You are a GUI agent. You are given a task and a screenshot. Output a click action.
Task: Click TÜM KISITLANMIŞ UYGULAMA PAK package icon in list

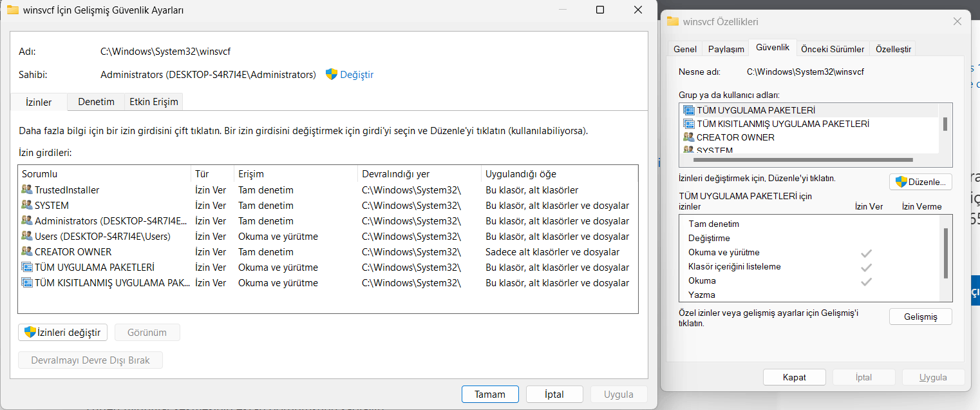[27, 283]
